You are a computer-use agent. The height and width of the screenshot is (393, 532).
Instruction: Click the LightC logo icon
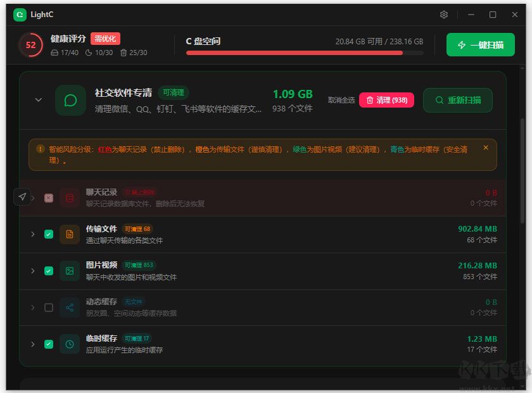coord(20,15)
